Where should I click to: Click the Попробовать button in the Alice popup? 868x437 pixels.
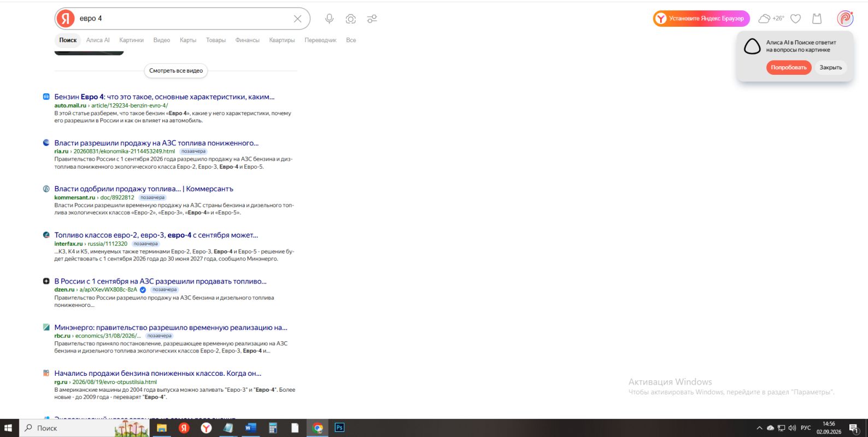coord(789,67)
